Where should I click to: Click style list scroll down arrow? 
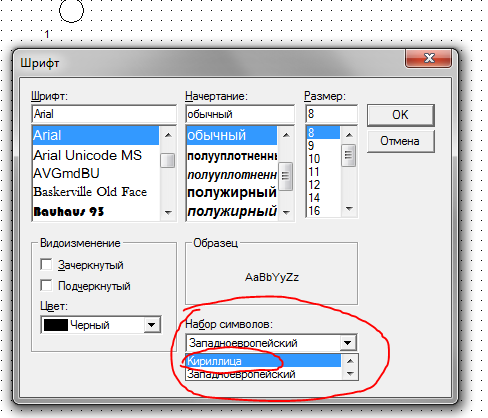[286, 212]
